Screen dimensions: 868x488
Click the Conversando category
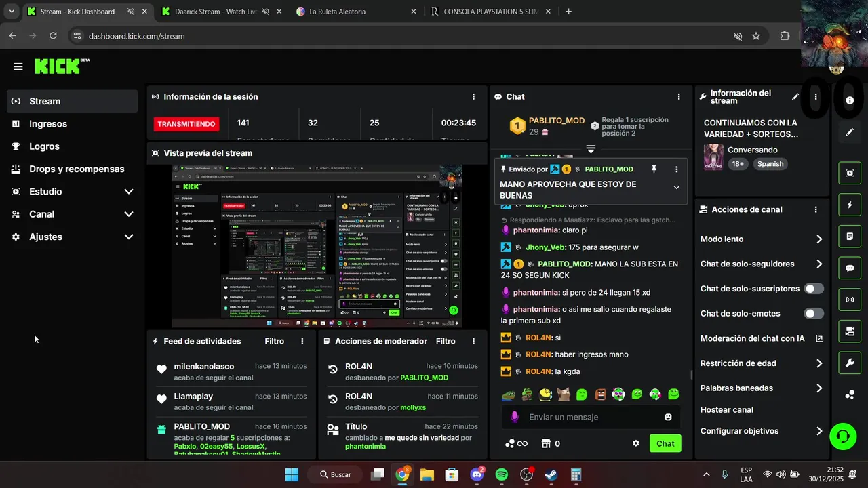point(753,150)
